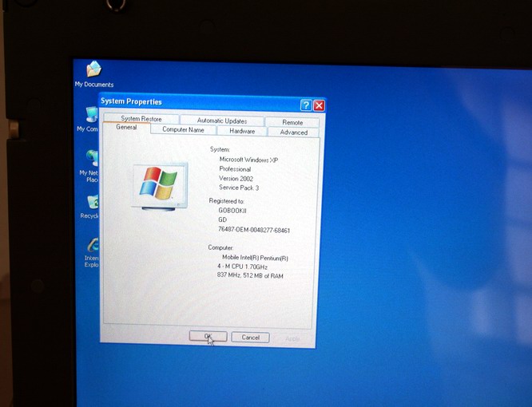
Task: Select the General tab
Action: (126, 128)
